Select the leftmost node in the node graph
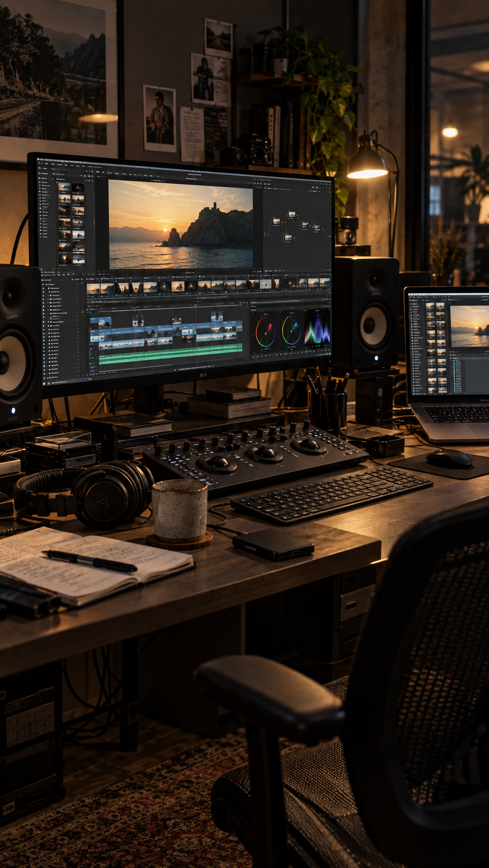Viewport: 489px width, 868px height. 276,222
